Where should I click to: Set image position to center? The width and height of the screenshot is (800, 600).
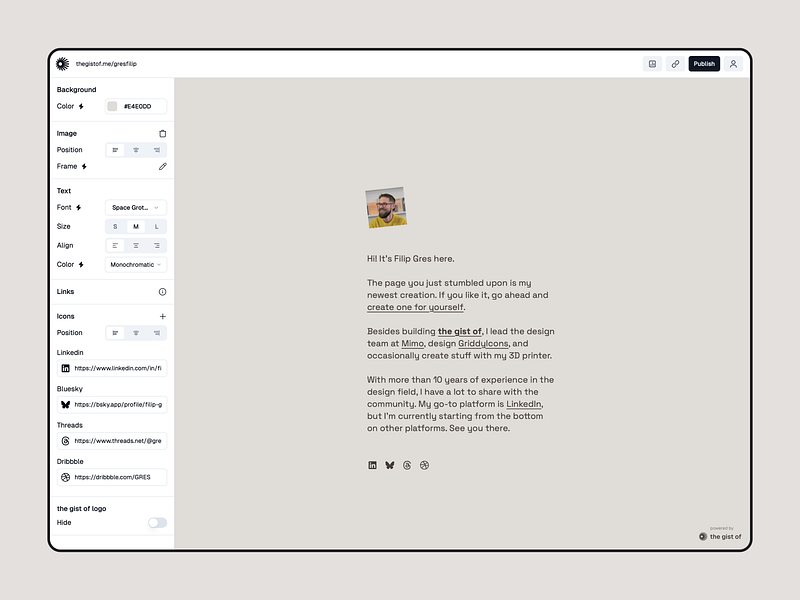(x=136, y=150)
